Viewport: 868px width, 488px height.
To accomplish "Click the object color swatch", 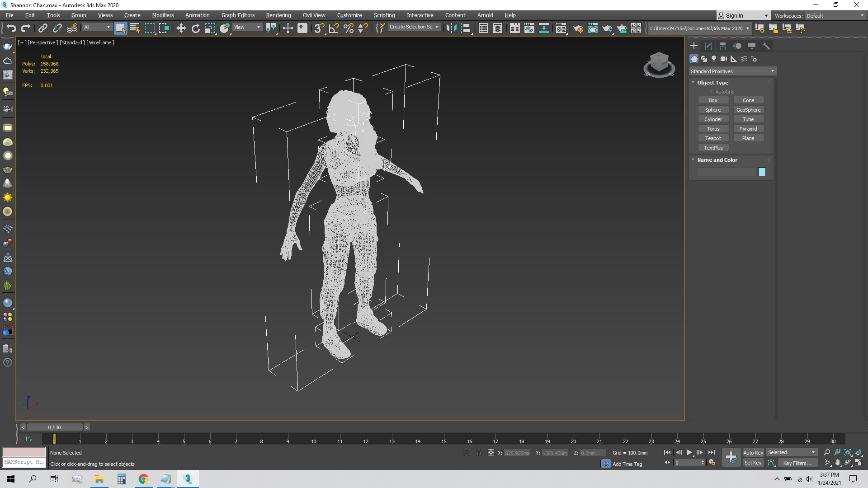I will pos(762,172).
